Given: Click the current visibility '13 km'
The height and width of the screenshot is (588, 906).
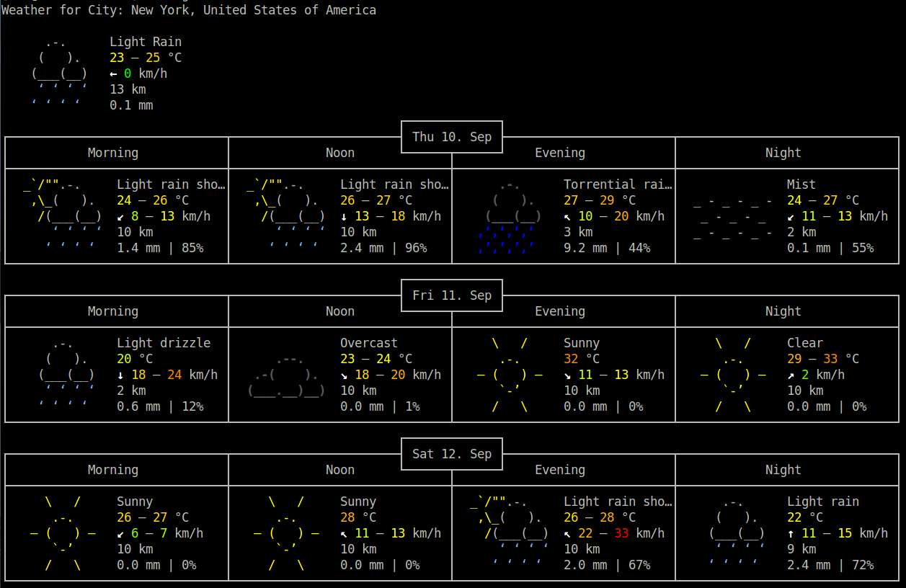Looking at the screenshot, I should click(x=128, y=89).
